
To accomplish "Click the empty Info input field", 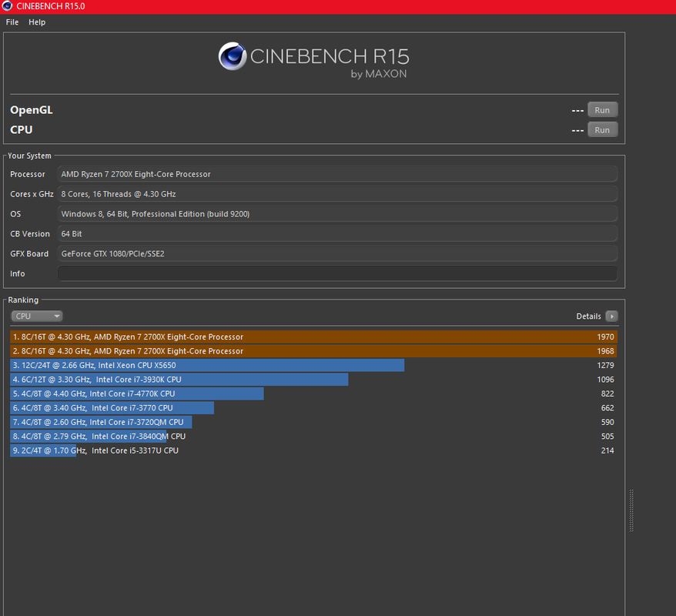I will (337, 273).
